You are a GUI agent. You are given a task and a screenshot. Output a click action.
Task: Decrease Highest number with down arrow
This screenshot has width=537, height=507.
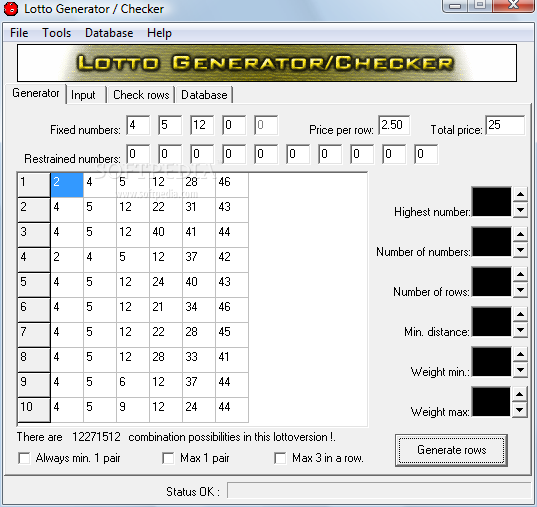point(521,209)
